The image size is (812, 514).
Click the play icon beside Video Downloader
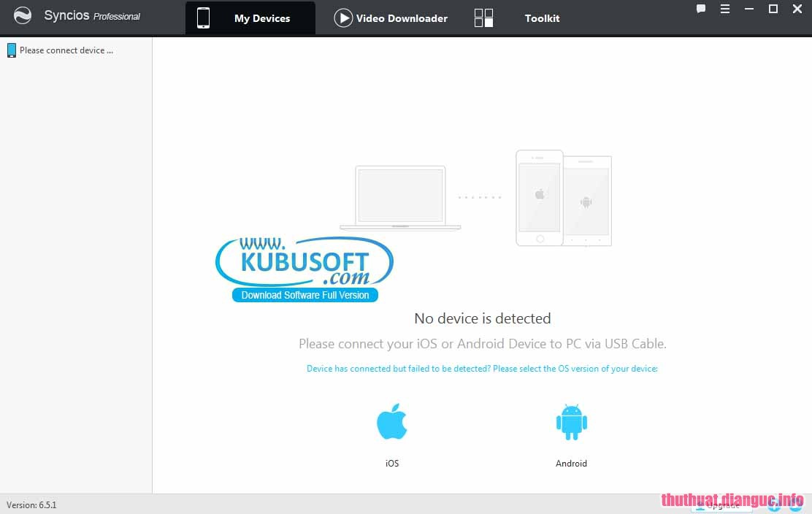point(342,18)
